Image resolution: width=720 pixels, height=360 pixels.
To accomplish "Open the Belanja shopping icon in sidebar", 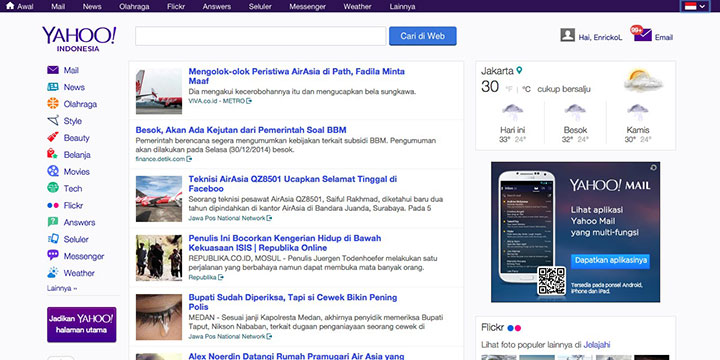I will (x=53, y=154).
